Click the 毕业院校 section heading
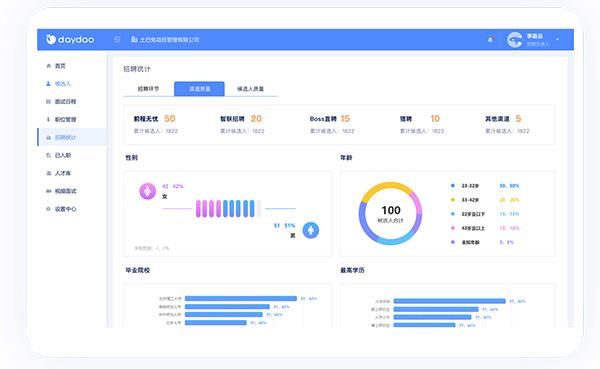 tap(138, 270)
